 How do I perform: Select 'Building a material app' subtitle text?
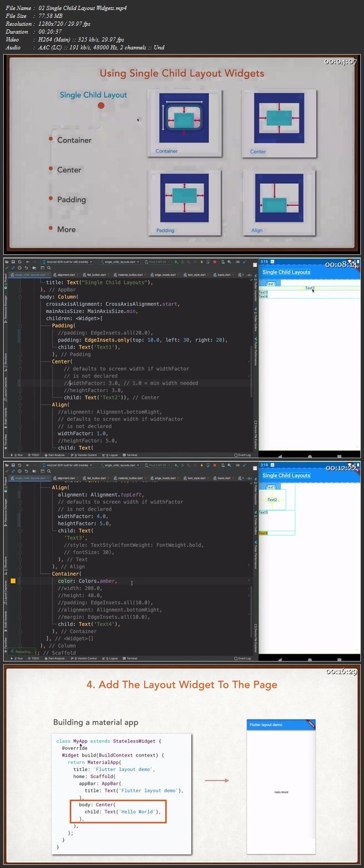pyautogui.click(x=96, y=722)
